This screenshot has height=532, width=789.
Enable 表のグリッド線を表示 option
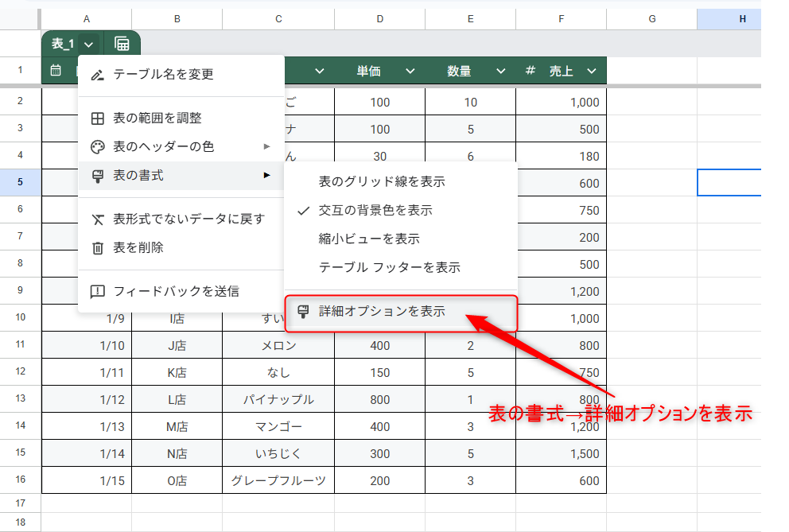pyautogui.click(x=382, y=182)
